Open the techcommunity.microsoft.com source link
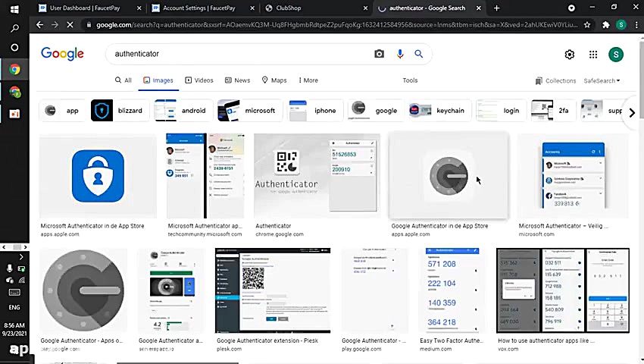This screenshot has width=644, height=364. 205,234
